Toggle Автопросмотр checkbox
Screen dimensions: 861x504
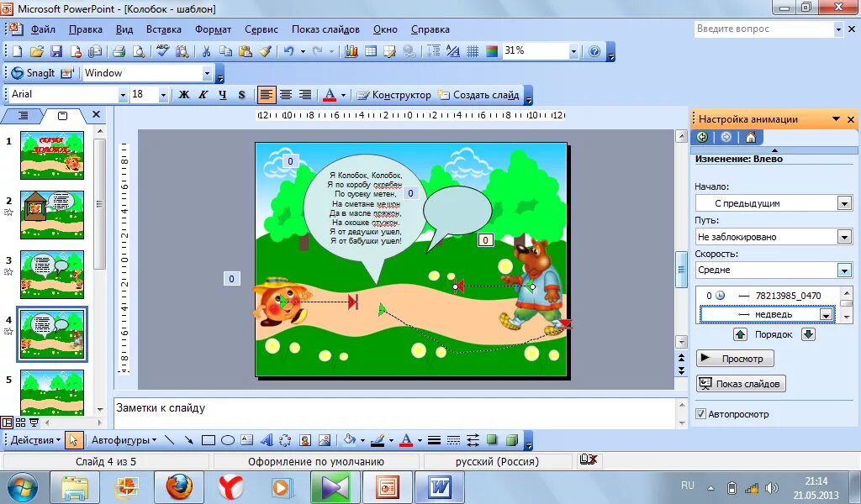tap(700, 414)
